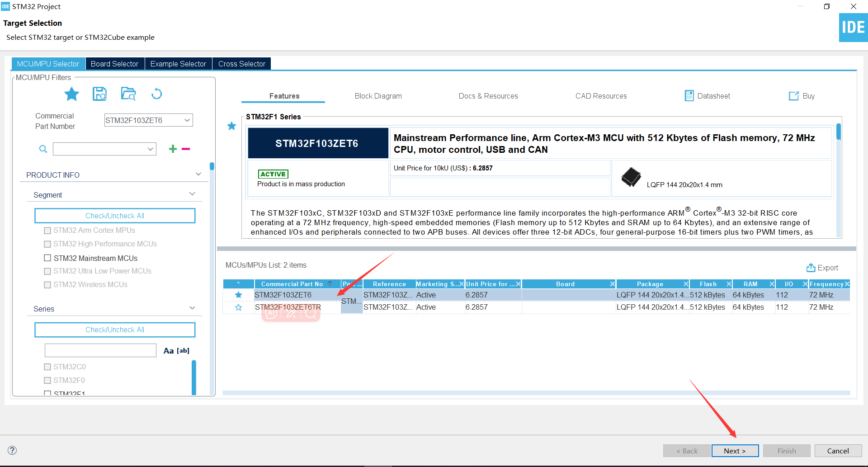This screenshot has height=467, width=868.
Task: Remove the Marketing Status column
Action: tap(462, 284)
